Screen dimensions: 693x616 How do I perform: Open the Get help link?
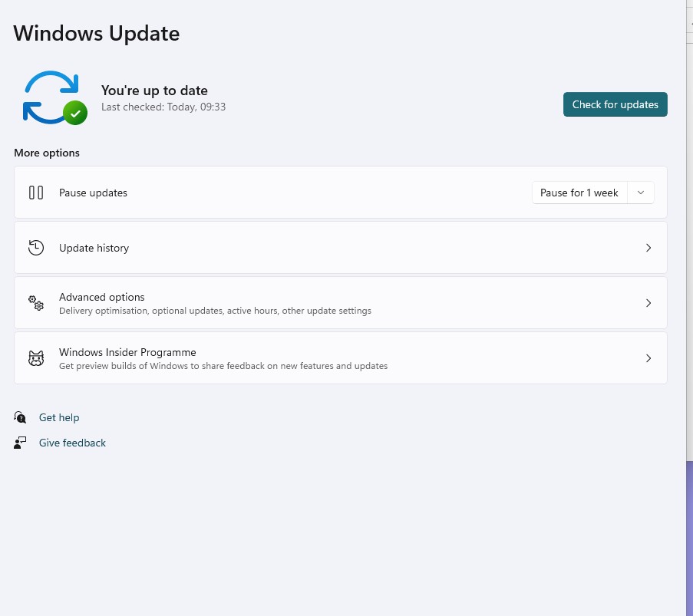point(59,417)
